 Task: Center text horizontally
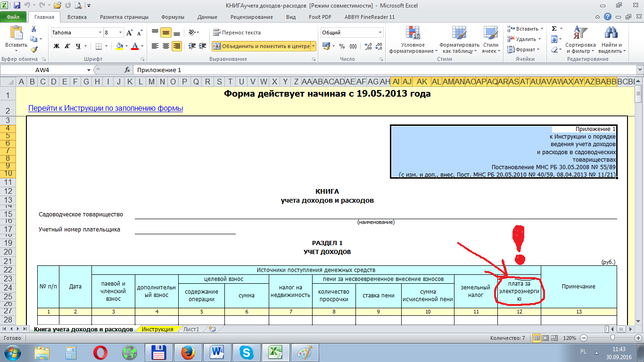pyautogui.click(x=166, y=46)
